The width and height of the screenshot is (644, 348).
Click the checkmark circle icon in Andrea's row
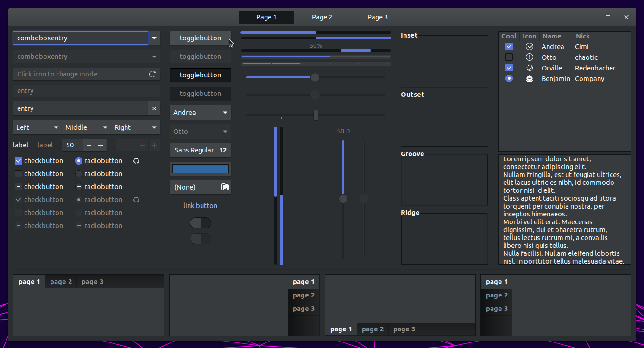[529, 46]
